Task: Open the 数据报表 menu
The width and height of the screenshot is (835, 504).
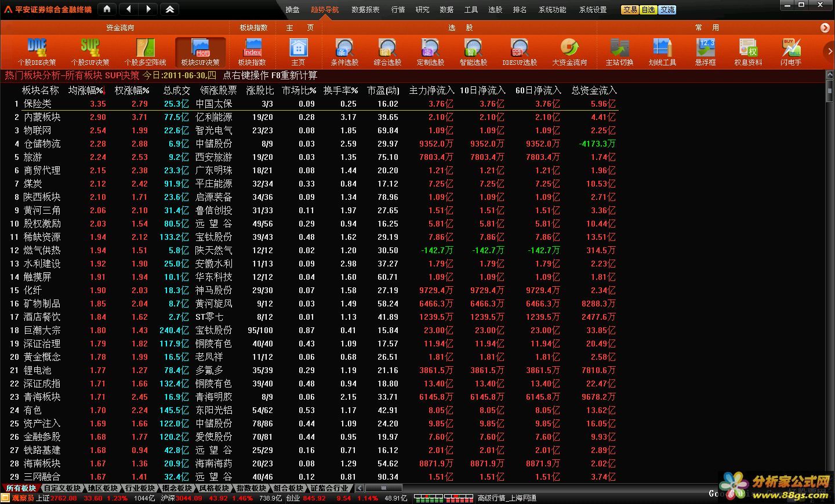Action: tap(365, 10)
